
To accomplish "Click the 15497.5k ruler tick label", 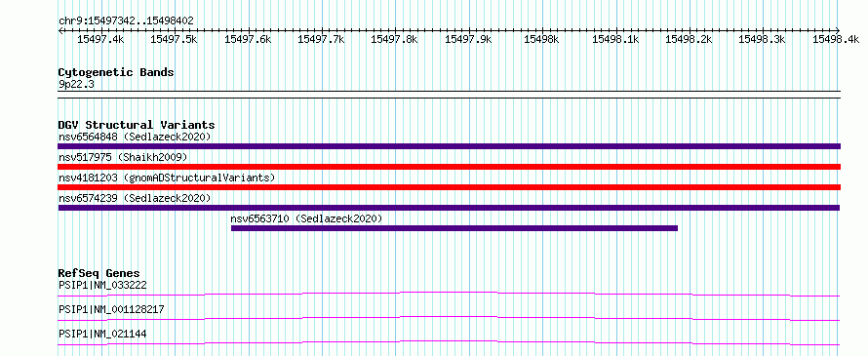I will pyautogui.click(x=174, y=39).
